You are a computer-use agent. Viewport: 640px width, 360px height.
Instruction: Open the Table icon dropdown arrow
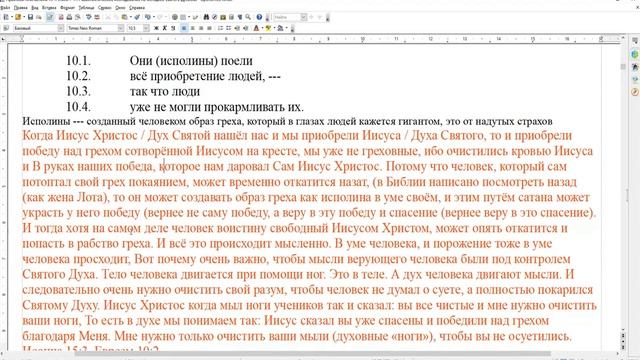189,17
